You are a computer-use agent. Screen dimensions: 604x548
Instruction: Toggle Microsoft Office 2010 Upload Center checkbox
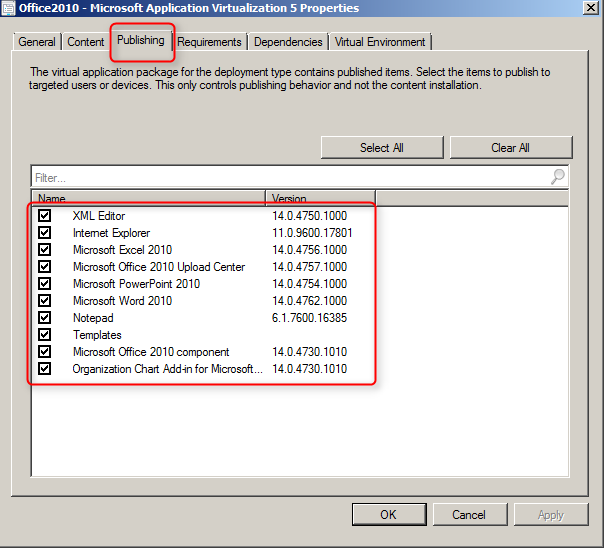(x=44, y=266)
